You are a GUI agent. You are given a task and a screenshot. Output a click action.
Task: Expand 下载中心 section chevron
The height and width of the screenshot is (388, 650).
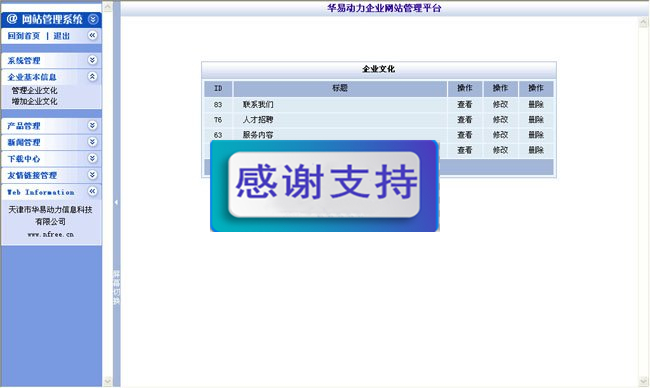tap(92, 158)
